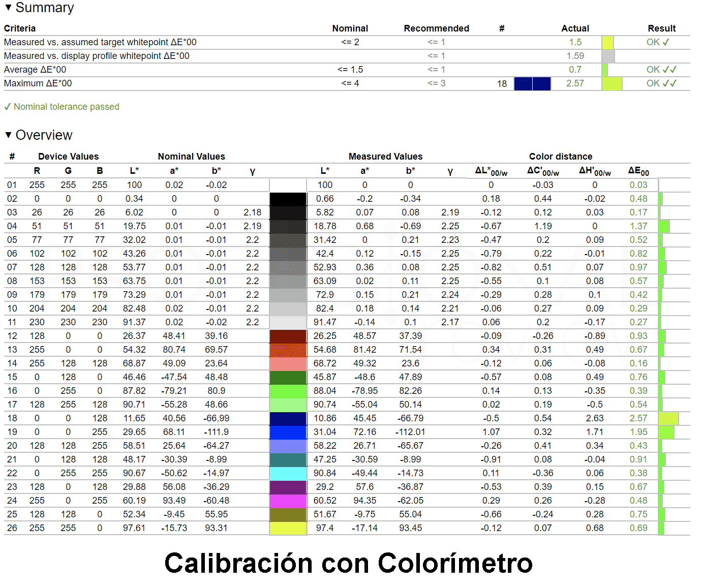This screenshot has width=702, height=588.
Task: Click measured b* value -112.01
Action: (410, 432)
